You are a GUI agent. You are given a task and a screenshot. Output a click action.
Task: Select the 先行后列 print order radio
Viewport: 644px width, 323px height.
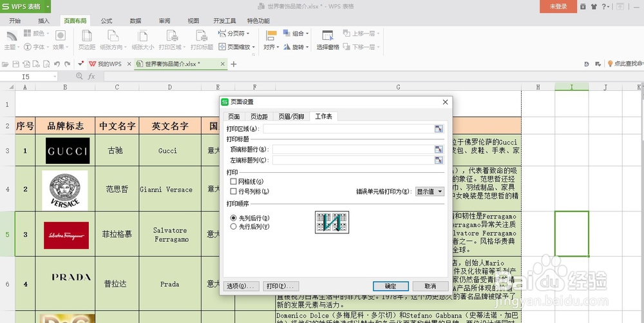[233, 226]
